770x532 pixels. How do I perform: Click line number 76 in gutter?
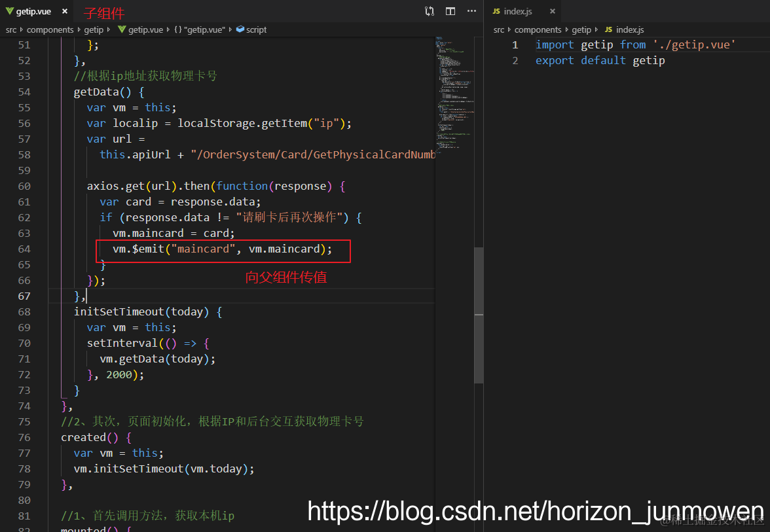[x=24, y=437]
